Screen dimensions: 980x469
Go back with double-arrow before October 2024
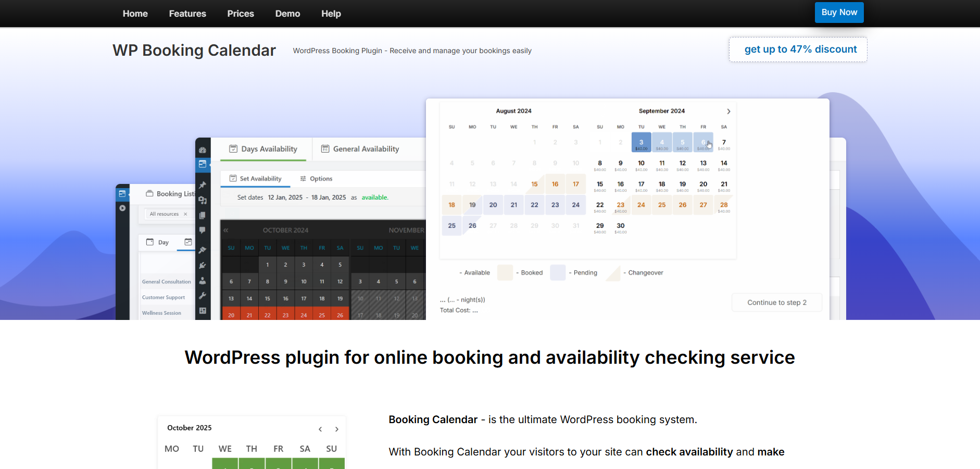(x=226, y=230)
